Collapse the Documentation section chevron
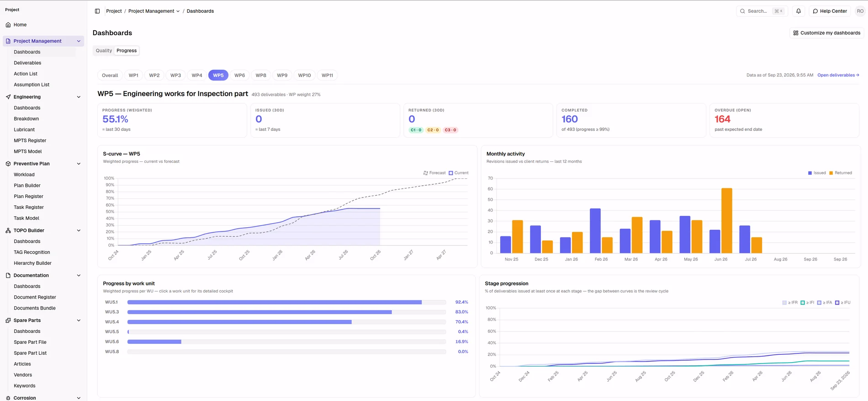Screen dimensions: 868x401 (79, 275)
